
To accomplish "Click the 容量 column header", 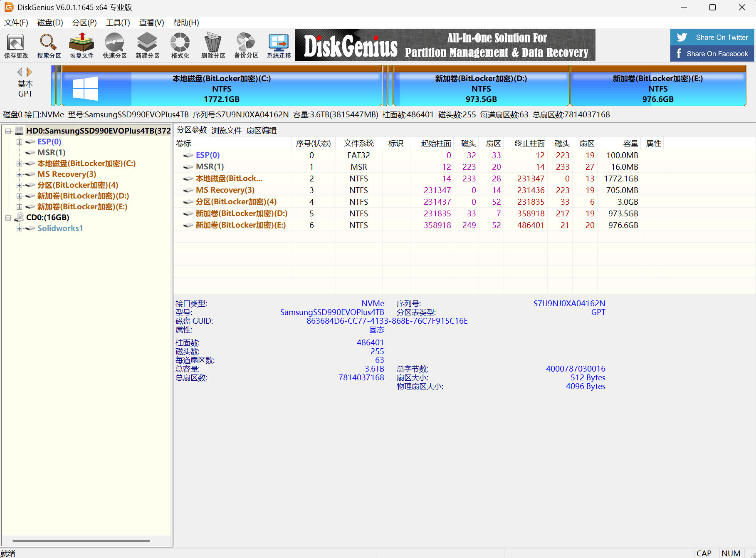I will tap(619, 144).
